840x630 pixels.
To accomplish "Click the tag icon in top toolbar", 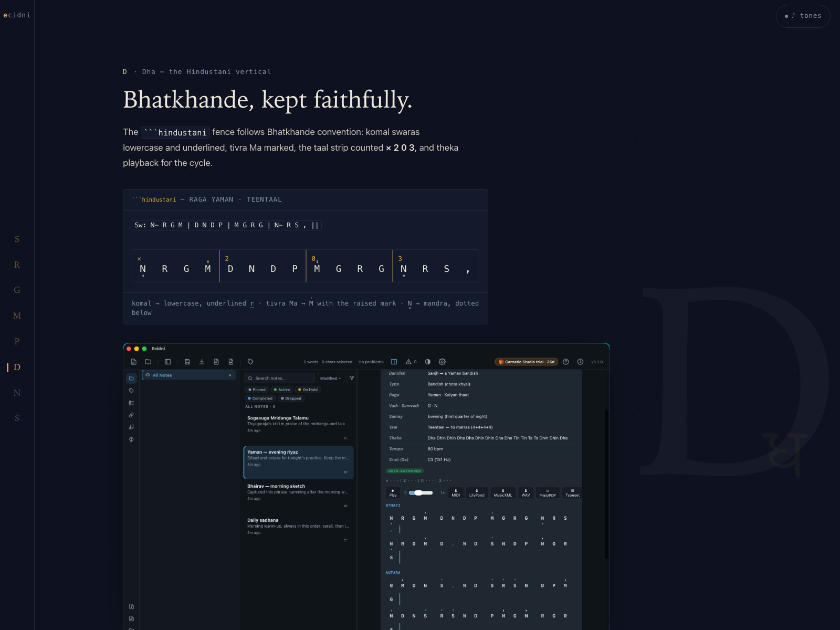I will click(x=250, y=362).
